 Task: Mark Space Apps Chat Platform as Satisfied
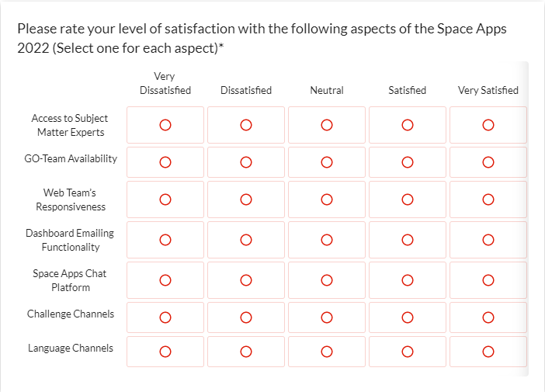[408, 280]
